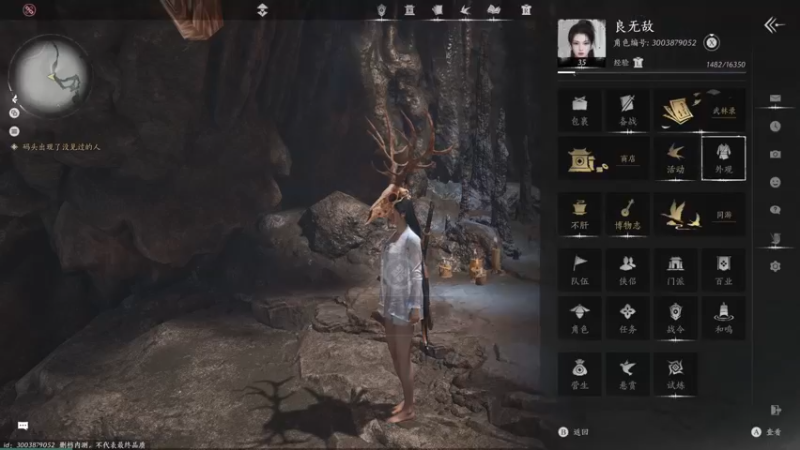Viewport: 800px width, 450px height.
Task: Open the 不肝 tea cup tile
Action: [580, 215]
